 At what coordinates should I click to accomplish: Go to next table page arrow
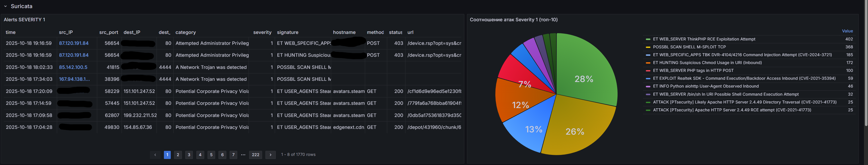click(x=270, y=155)
